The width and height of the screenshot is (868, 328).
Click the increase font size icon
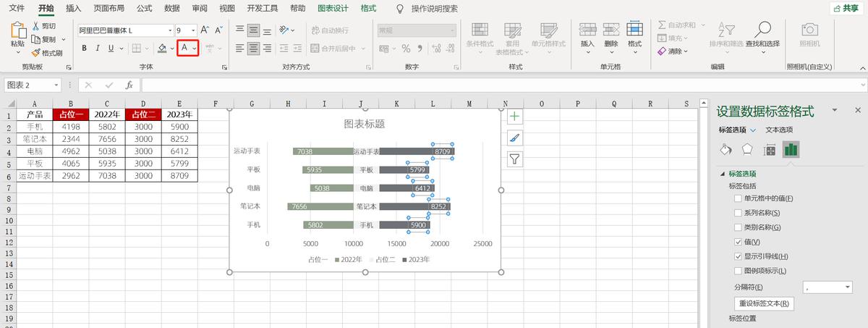(205, 30)
